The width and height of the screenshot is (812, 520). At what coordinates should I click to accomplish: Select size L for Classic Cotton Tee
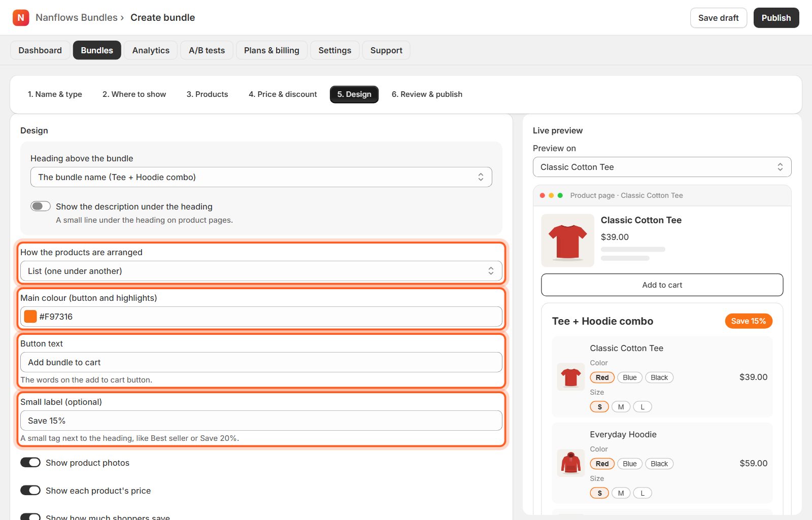click(x=642, y=407)
